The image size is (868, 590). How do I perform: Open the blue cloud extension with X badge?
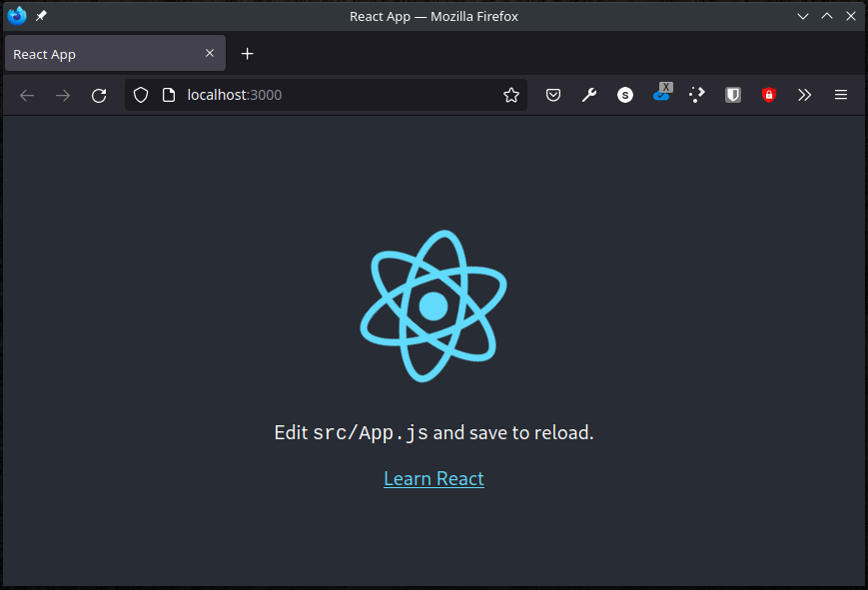(662, 93)
